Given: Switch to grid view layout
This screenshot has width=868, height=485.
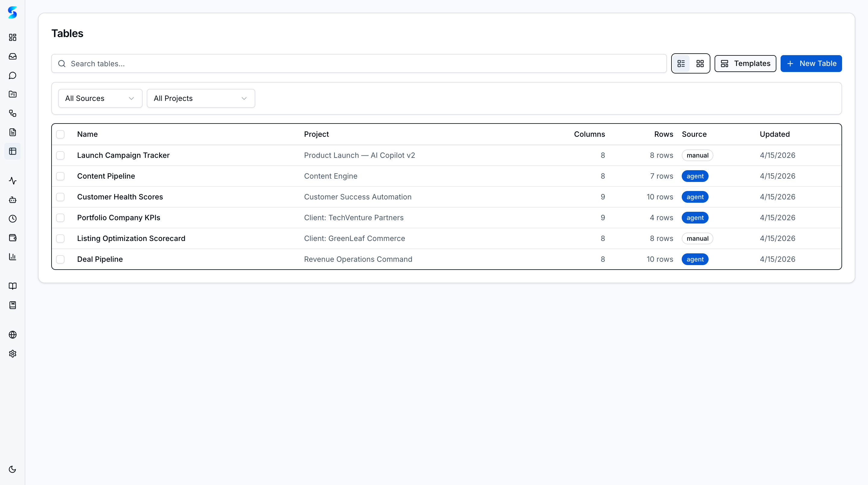Looking at the screenshot, I should click(700, 64).
